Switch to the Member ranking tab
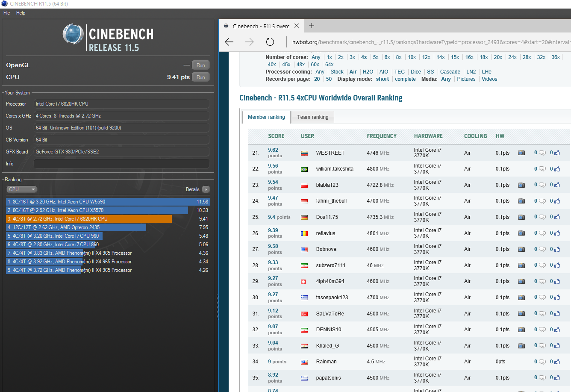The height and width of the screenshot is (392, 571). (x=266, y=117)
